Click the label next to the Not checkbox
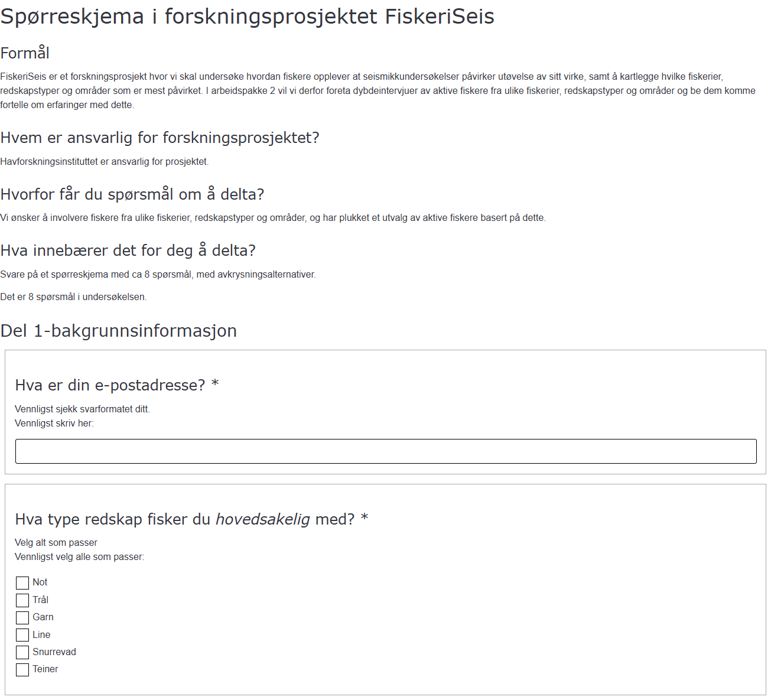Viewport: 771px width, 700px height. [39, 582]
